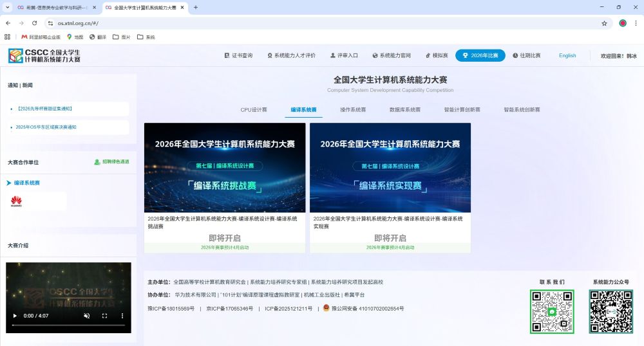This screenshot has width=644, height=346.
Task: Expand the tab search dropdown arrow
Action: (x=7, y=7)
